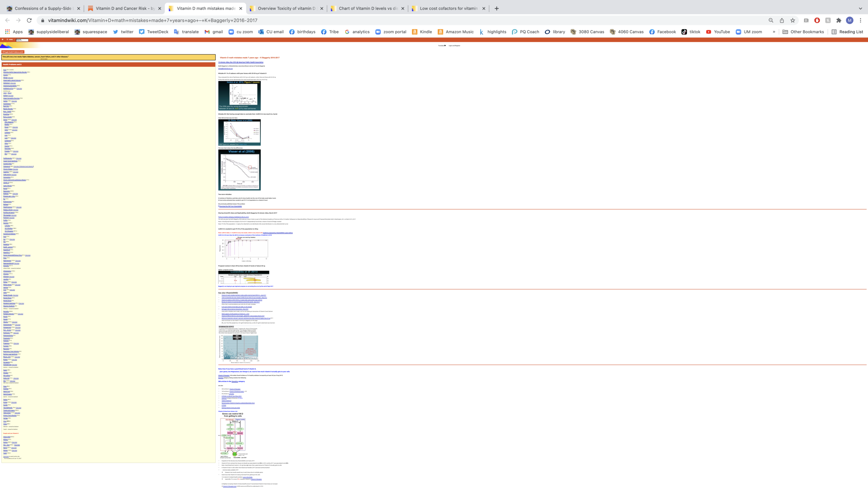Click the yellow One pill every two weeks banner
This screenshot has height=488, width=868.
108,57
